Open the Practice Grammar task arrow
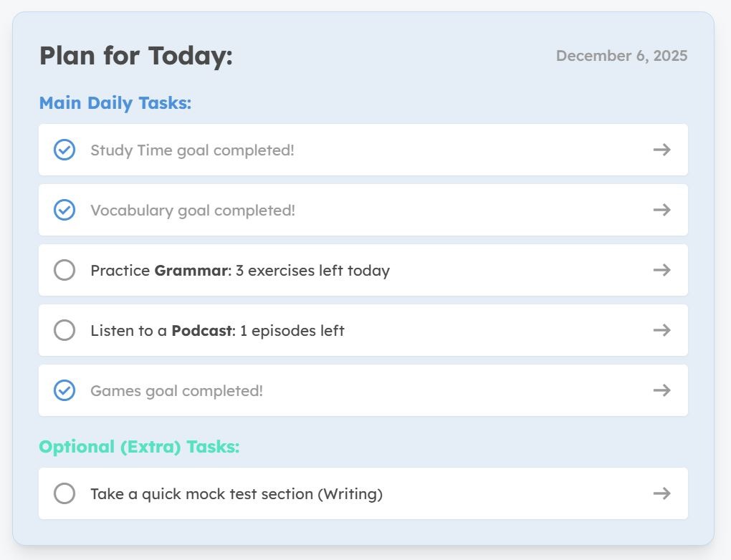This screenshot has height=560, width=731. pos(661,270)
